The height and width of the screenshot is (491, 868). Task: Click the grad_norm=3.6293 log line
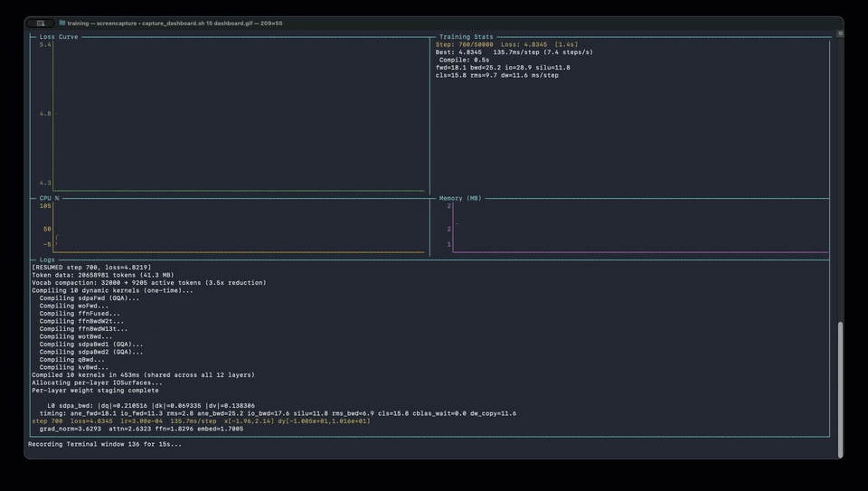pyautogui.click(x=141, y=429)
